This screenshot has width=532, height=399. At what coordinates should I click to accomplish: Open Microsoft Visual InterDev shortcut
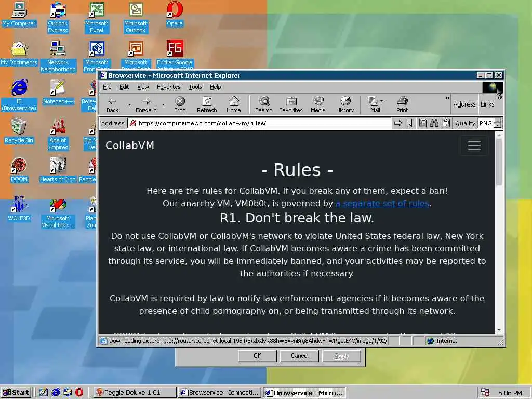[x=58, y=212]
